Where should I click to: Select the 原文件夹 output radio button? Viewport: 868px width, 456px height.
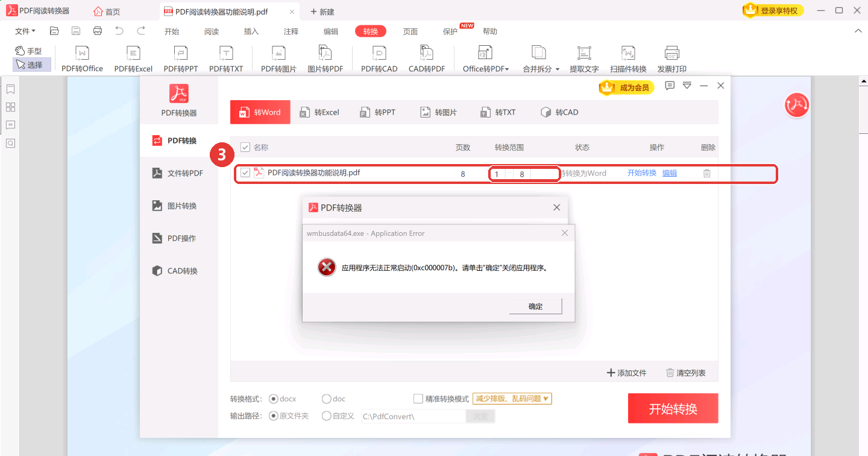[x=273, y=416]
